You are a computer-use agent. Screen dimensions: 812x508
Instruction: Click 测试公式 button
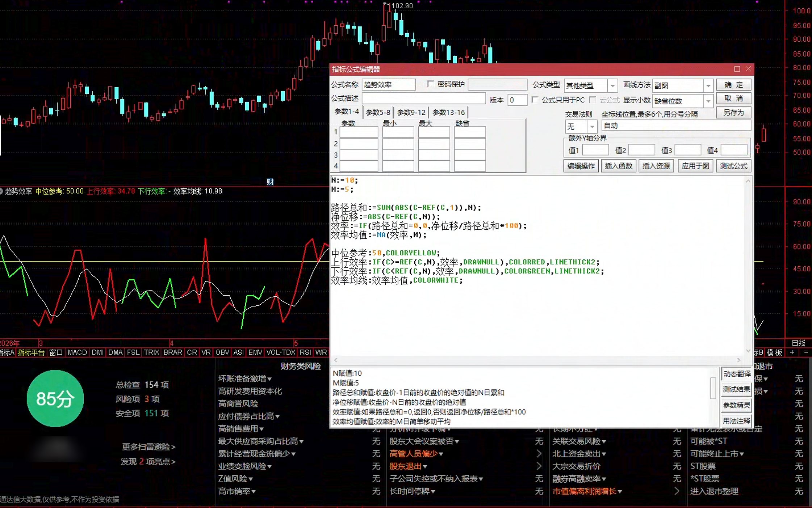pyautogui.click(x=733, y=166)
